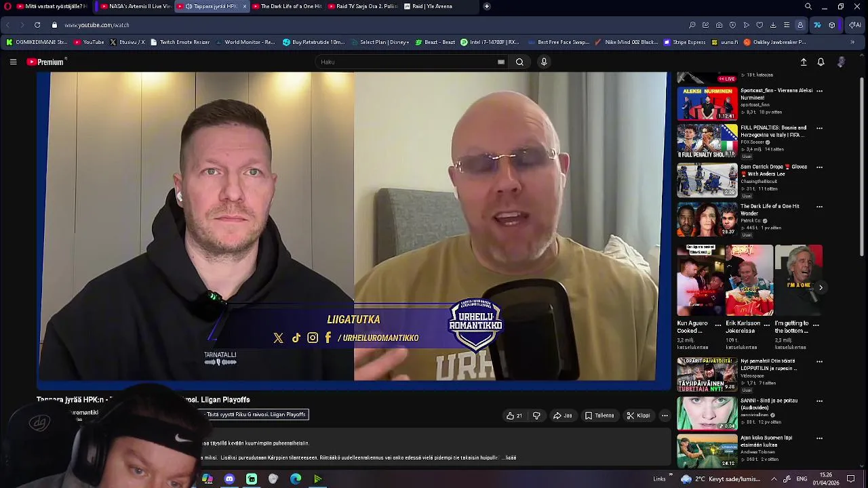
Task: Advance the Shorts shelf with next arrow
Action: 821,288
